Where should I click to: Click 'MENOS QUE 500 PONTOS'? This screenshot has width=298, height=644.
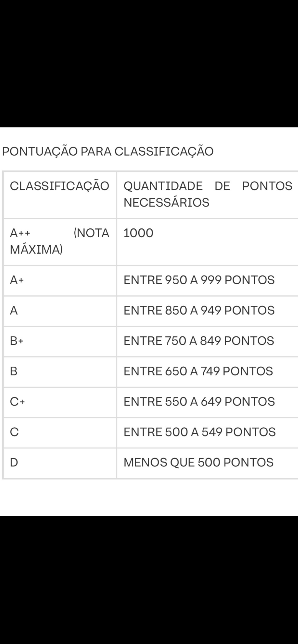[198, 462]
